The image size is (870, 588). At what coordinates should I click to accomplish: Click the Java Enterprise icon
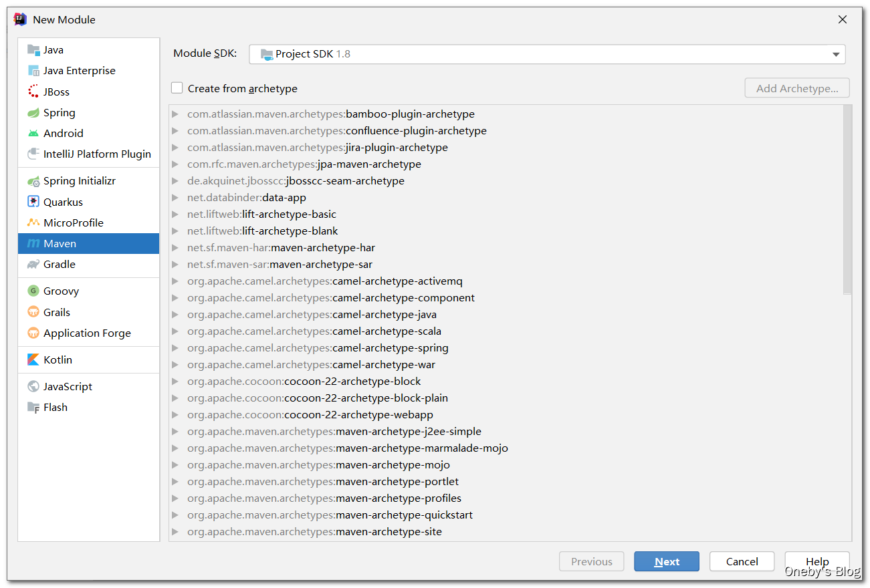pyautogui.click(x=33, y=70)
